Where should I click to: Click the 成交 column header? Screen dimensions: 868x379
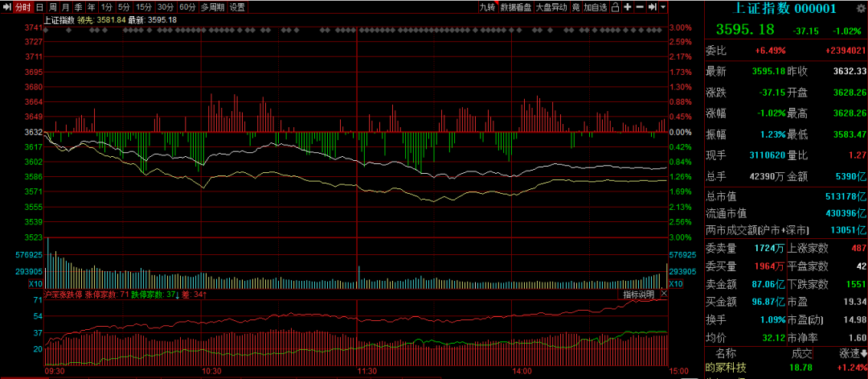pyautogui.click(x=801, y=353)
